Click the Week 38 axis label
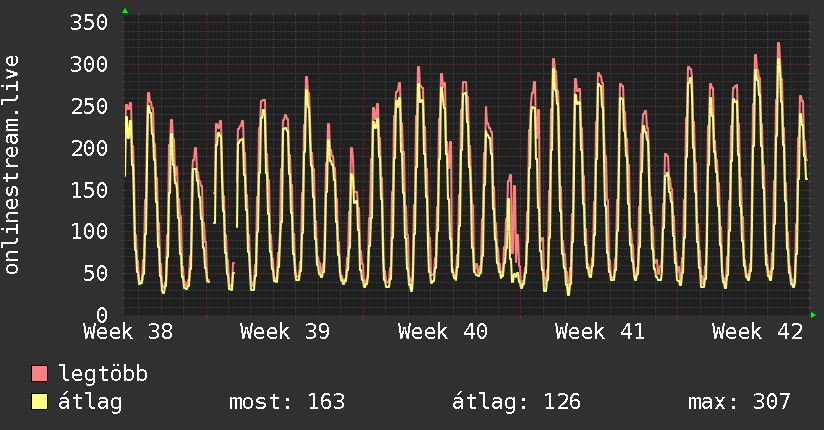 pyautogui.click(x=128, y=332)
